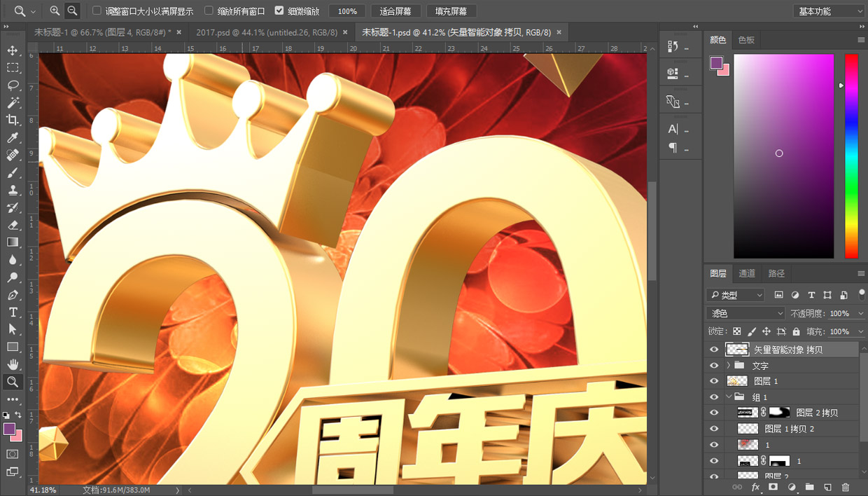Select the Hand tool
The width and height of the screenshot is (868, 496).
click(13, 364)
